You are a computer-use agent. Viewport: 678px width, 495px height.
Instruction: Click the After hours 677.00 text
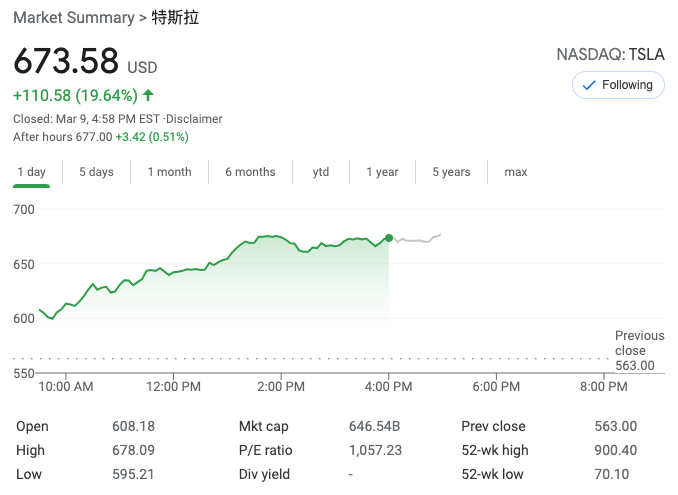pos(63,137)
